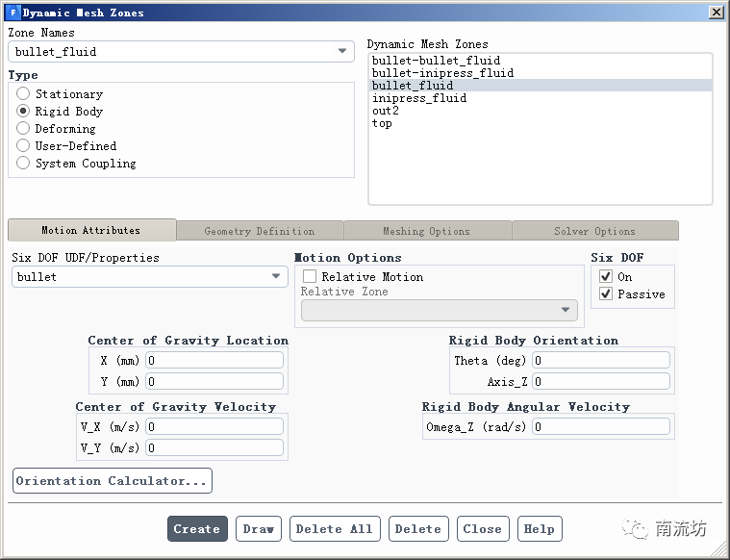Uncheck the Passive checkbox
The height and width of the screenshot is (560, 730).
pos(605,294)
